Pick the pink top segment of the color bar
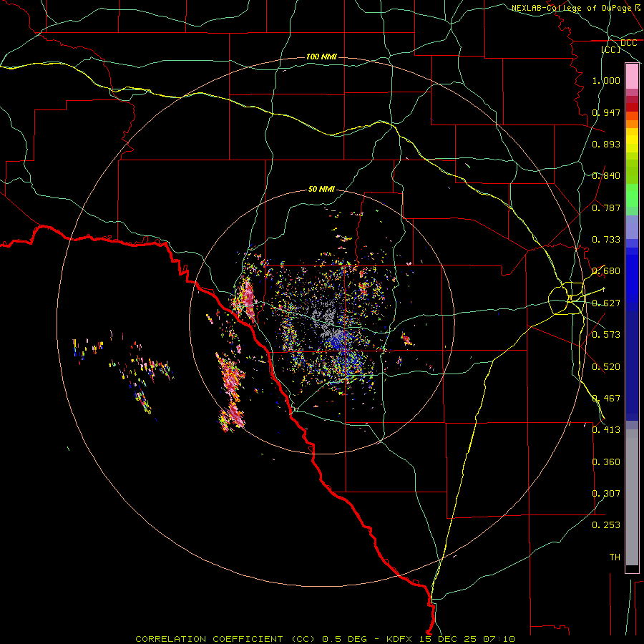Viewport: 644px width, 644px height. tap(632, 77)
